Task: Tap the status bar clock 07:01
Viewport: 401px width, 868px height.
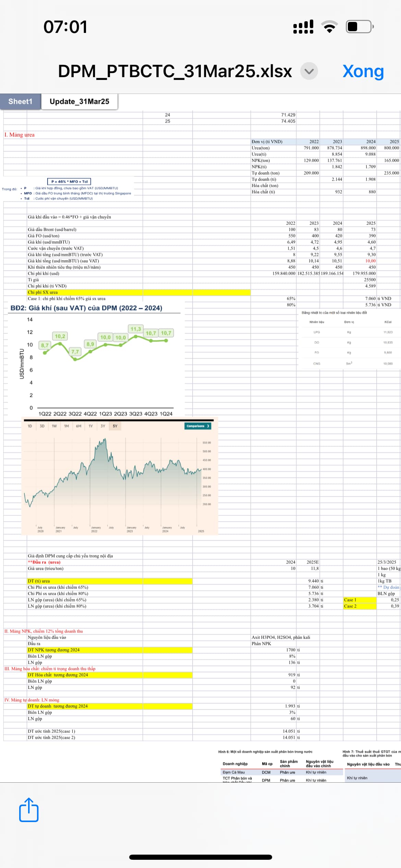Action: point(65,27)
